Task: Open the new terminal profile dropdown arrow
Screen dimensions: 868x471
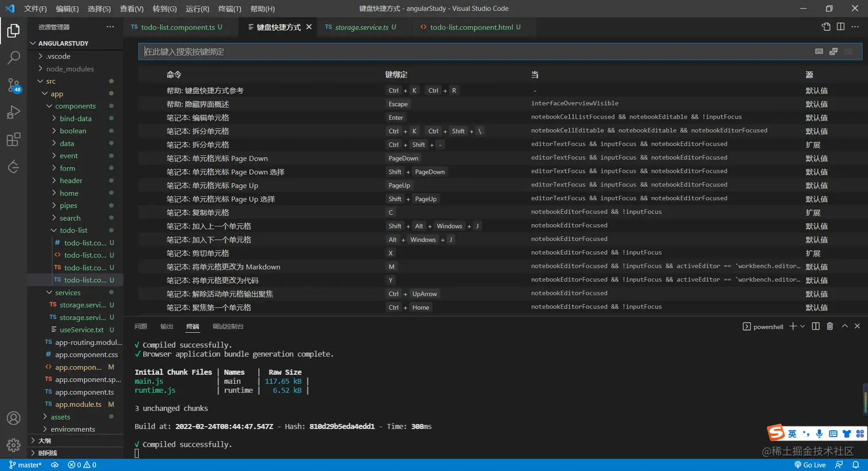Action: click(x=803, y=326)
